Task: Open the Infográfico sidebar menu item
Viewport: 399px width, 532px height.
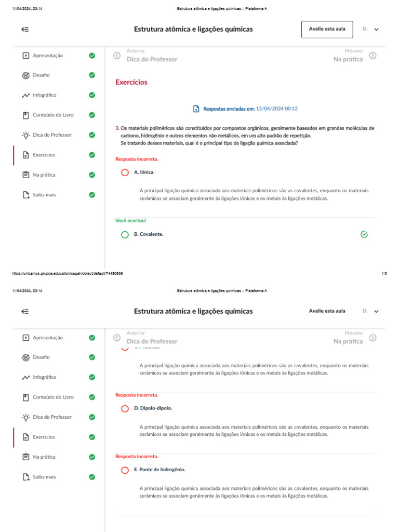Action: pyautogui.click(x=45, y=96)
